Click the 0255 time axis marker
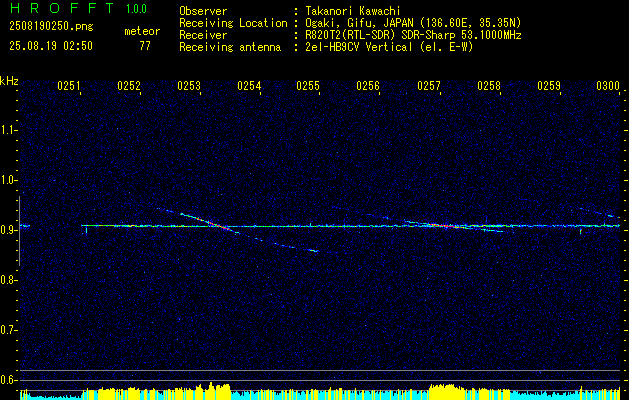 pos(308,85)
